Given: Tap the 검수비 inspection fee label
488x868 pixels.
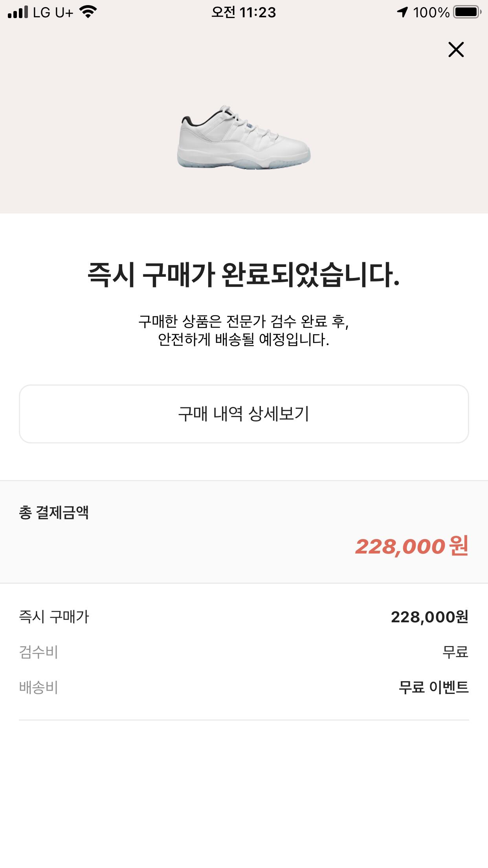Looking at the screenshot, I should (39, 652).
